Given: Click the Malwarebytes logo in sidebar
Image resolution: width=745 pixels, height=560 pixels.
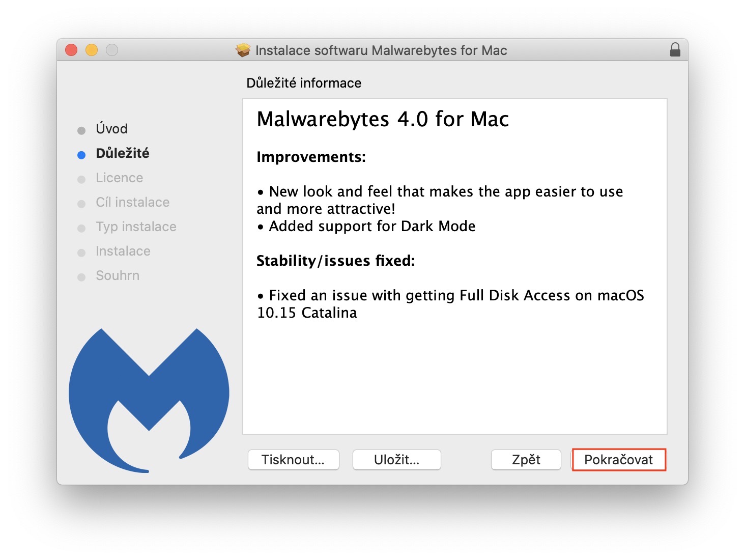Looking at the screenshot, I should pyautogui.click(x=149, y=400).
